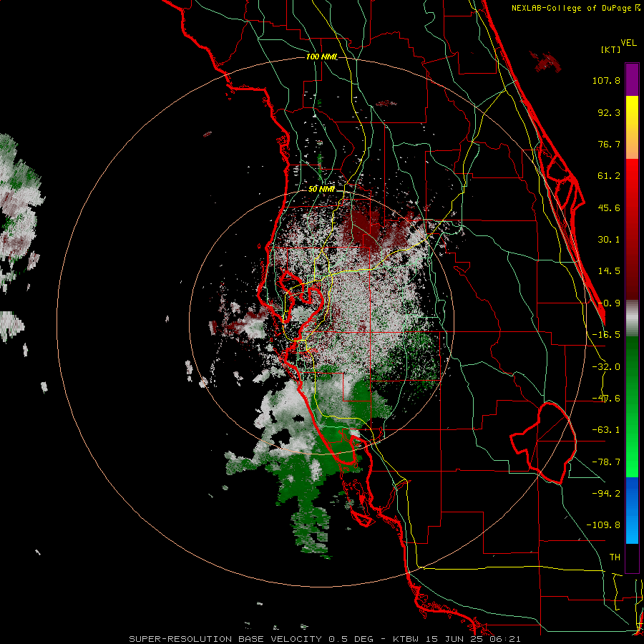The image size is (644, 644).
Task: Click the TH label on legend
Action: (615, 557)
